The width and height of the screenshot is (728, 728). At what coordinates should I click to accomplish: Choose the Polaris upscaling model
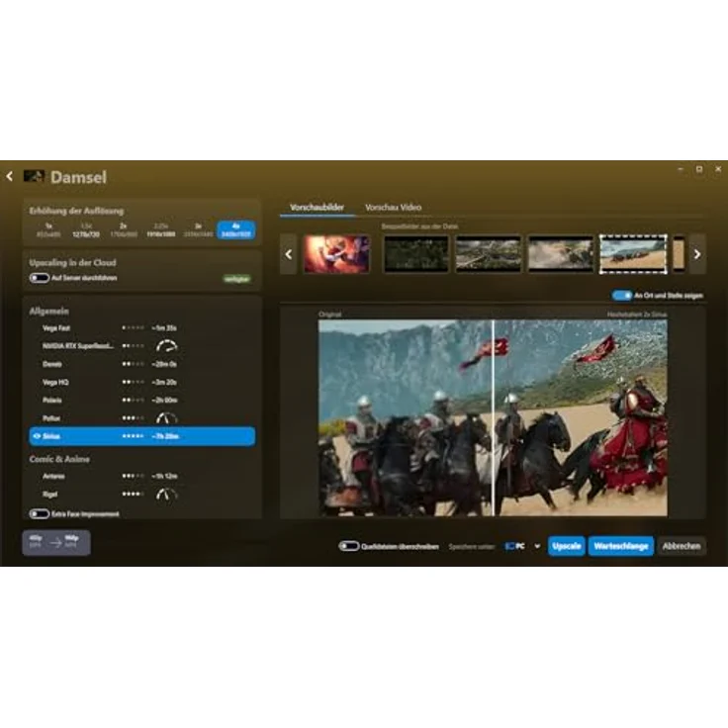click(141, 400)
